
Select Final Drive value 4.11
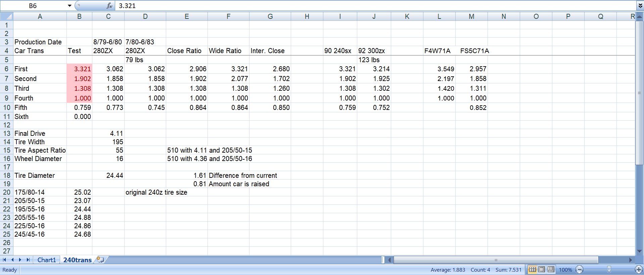(x=108, y=133)
